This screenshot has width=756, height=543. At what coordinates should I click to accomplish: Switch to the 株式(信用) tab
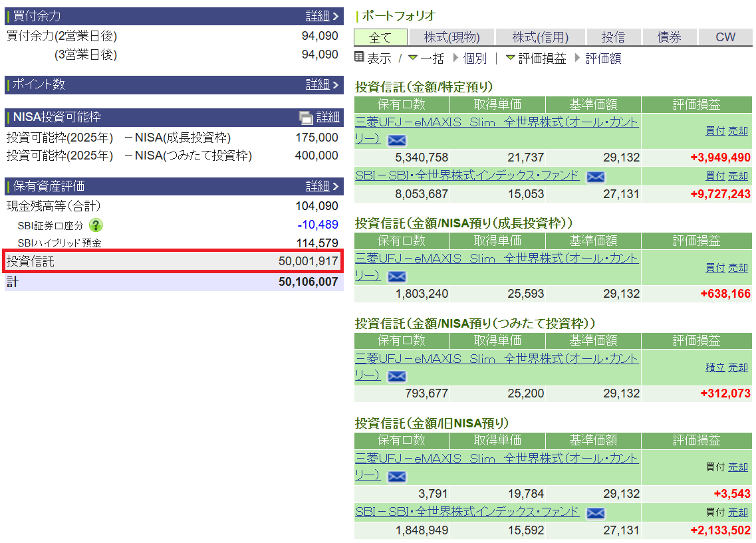coord(540,37)
